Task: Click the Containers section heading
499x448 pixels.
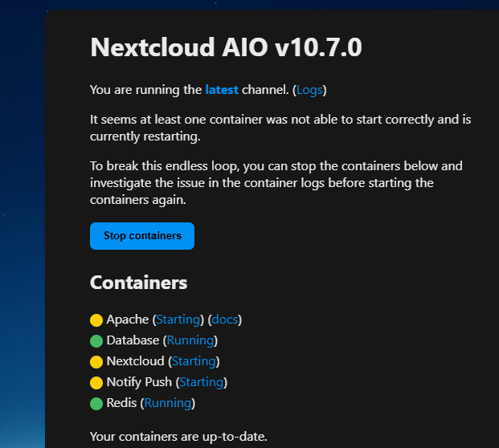Action: (138, 283)
